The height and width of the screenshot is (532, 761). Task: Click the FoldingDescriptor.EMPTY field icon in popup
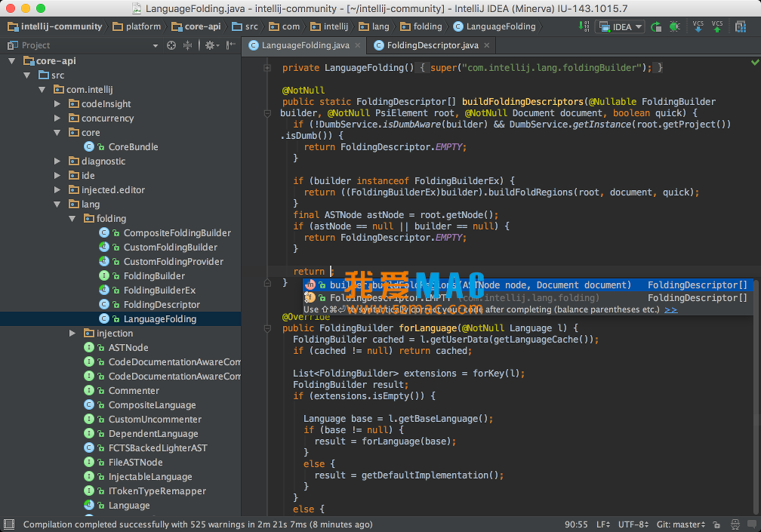[310, 298]
